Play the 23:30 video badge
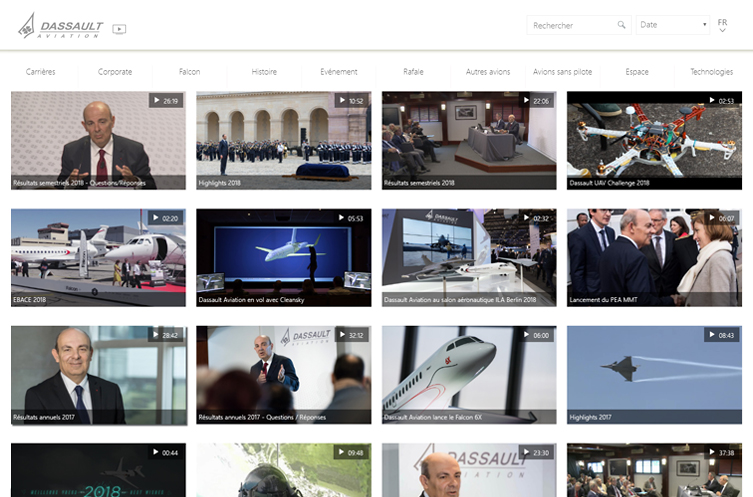Image resolution: width=753 pixels, height=497 pixels. [x=536, y=452]
